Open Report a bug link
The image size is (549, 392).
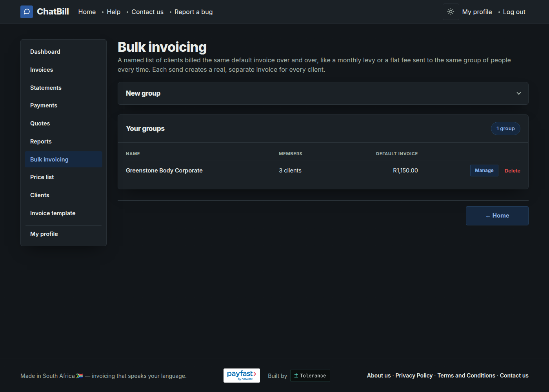pyautogui.click(x=194, y=12)
